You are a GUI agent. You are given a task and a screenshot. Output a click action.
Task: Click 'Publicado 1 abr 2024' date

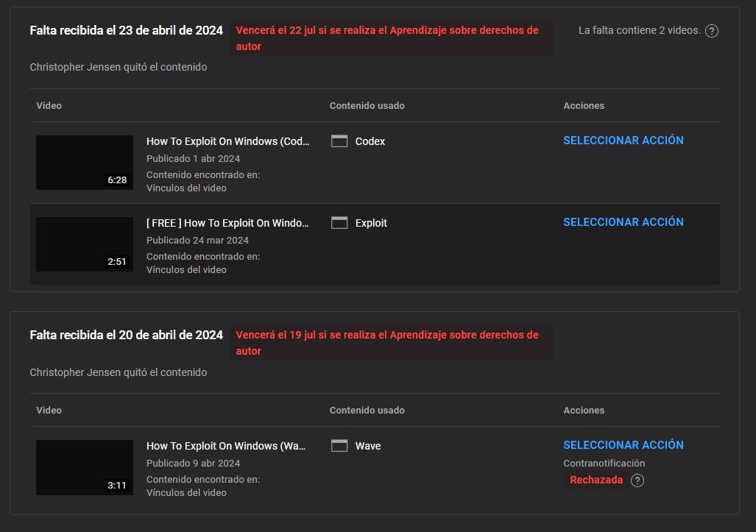click(x=193, y=158)
